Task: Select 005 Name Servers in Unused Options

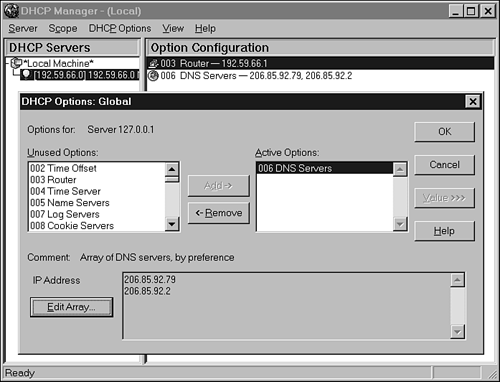Action: pos(97,203)
